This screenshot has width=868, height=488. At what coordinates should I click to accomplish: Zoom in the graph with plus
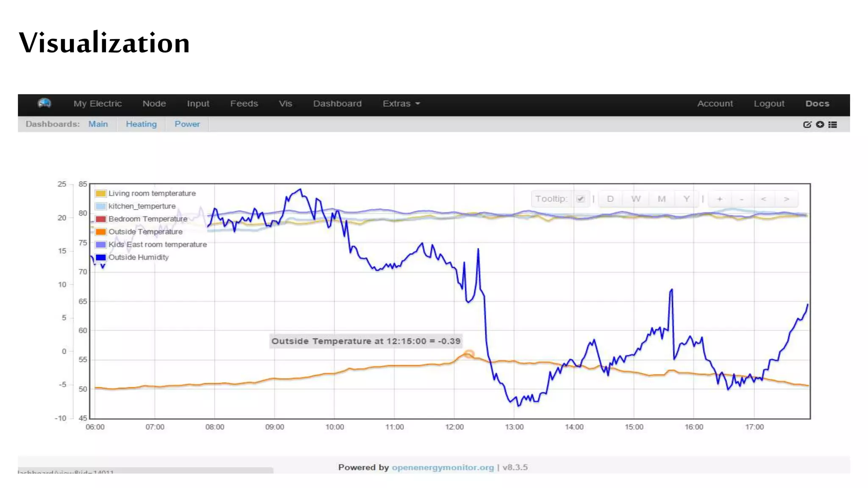(720, 199)
